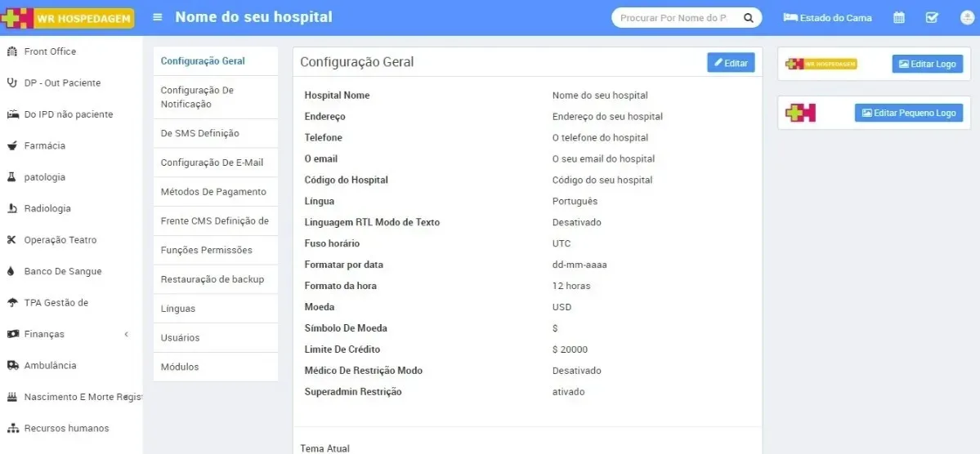Open the task checklist icon in header
The image size is (980, 454).
(932, 17)
